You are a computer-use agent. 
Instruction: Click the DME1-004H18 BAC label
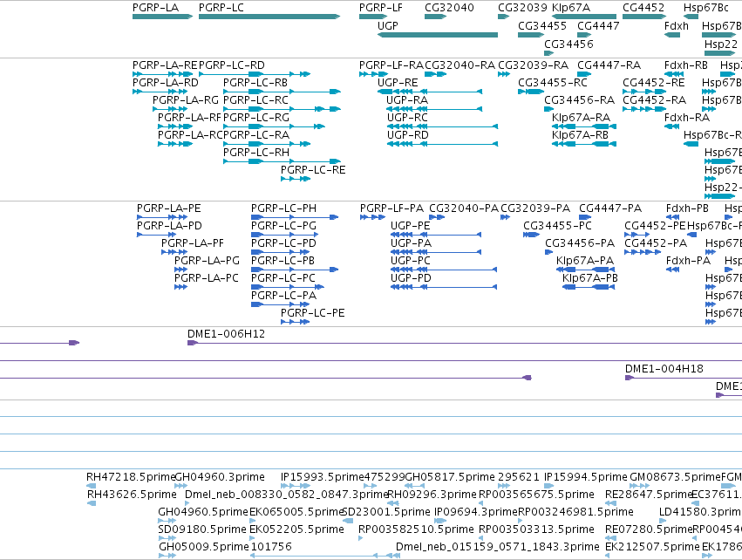(664, 368)
